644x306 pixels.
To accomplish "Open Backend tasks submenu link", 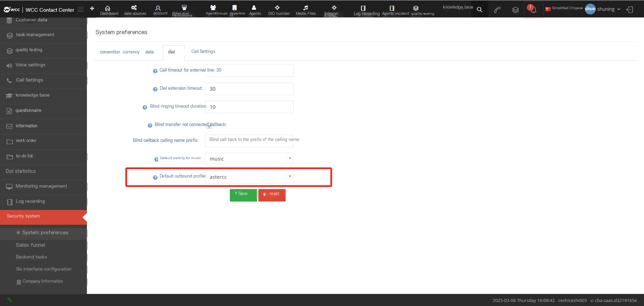I will [x=31, y=257].
